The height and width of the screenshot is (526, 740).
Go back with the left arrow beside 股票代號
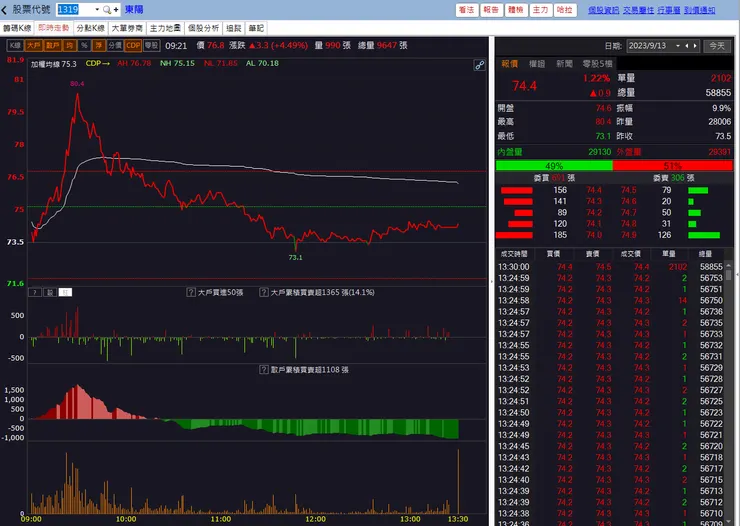4,10
